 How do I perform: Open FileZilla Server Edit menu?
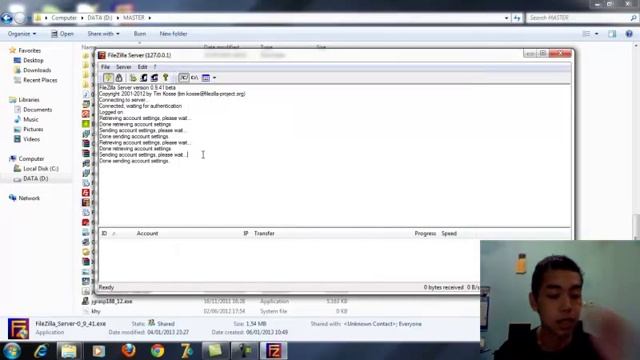(x=142, y=67)
